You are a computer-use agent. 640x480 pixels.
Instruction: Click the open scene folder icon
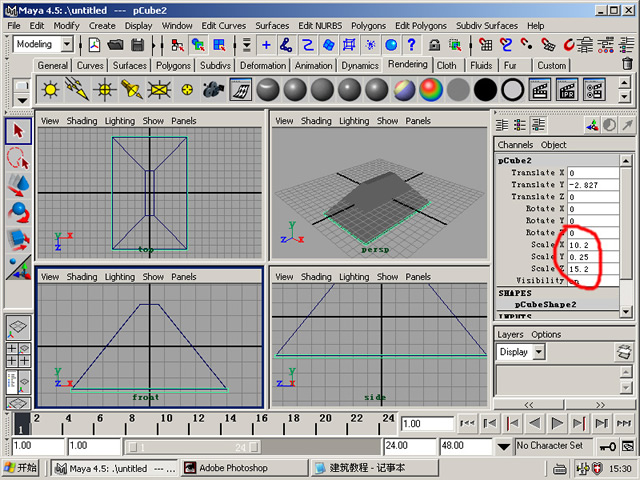coord(116,44)
